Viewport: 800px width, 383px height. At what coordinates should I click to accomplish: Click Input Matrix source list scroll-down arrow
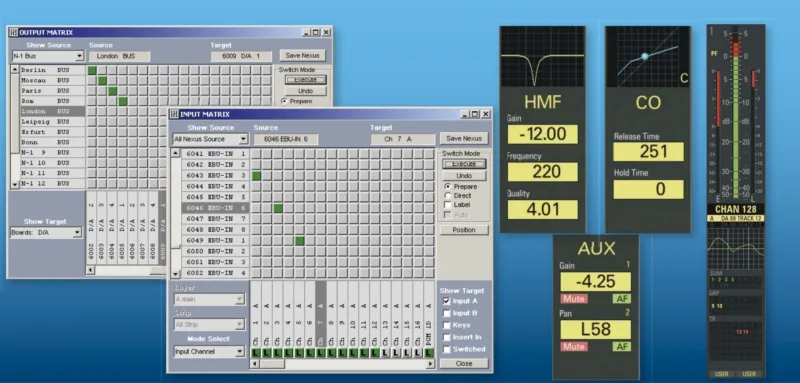click(x=176, y=274)
